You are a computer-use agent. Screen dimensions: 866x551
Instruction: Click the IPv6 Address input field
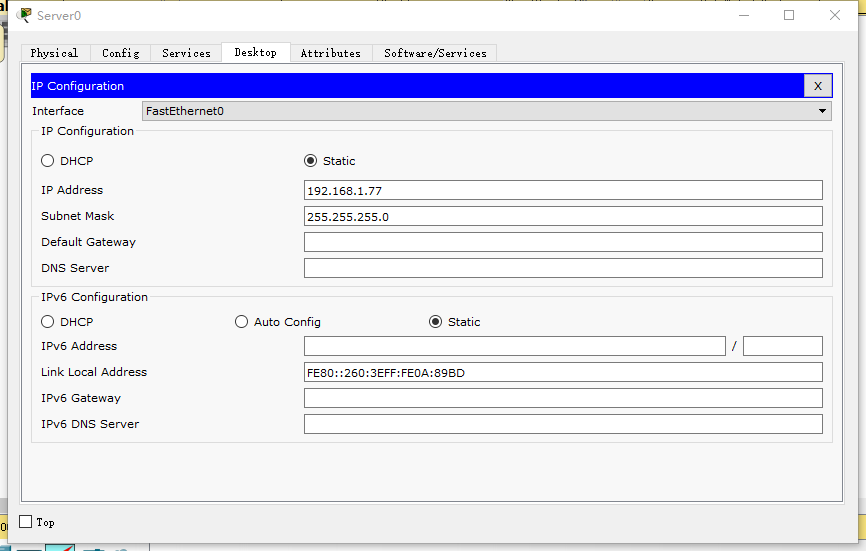pyautogui.click(x=515, y=346)
